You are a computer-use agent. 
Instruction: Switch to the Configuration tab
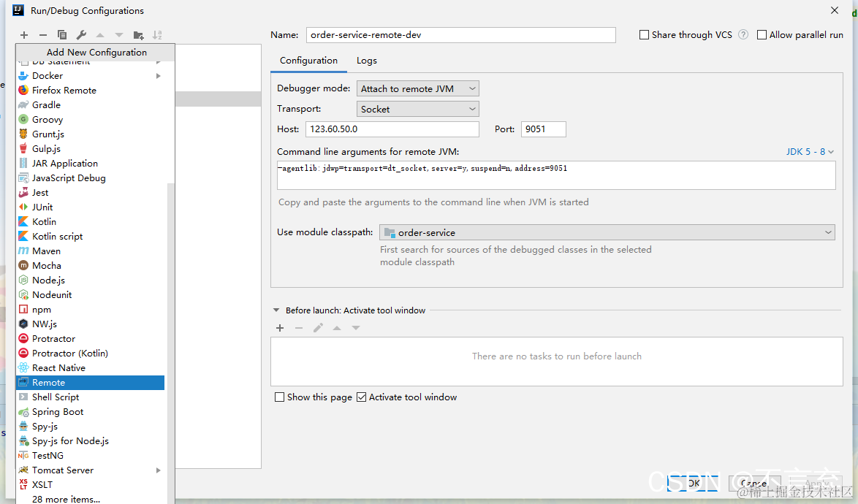pyautogui.click(x=308, y=61)
